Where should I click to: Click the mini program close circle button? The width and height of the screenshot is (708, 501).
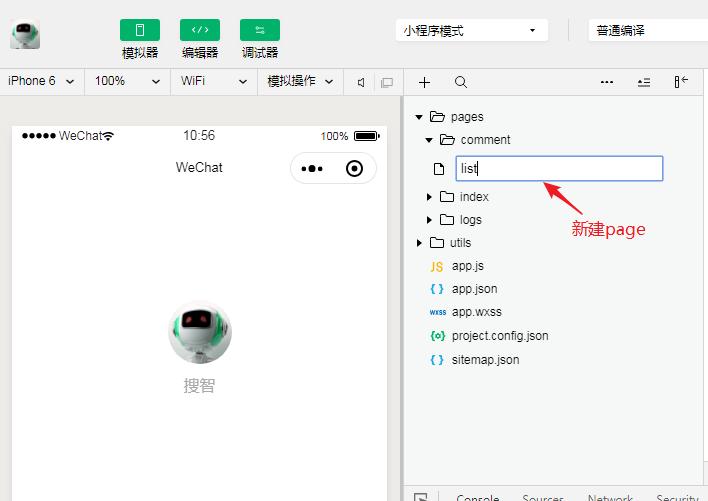(x=354, y=168)
